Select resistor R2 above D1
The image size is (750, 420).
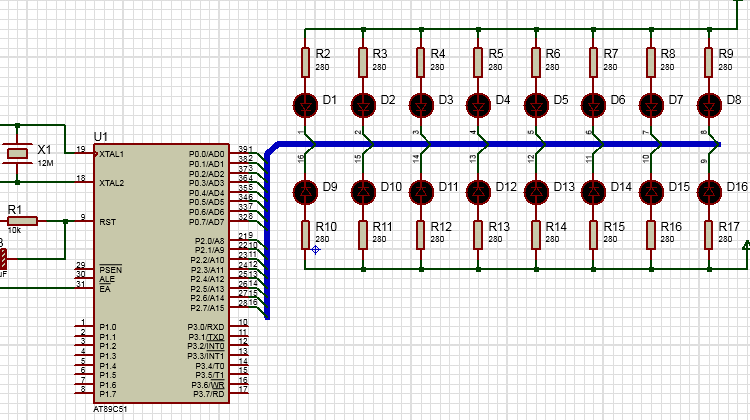click(305, 62)
